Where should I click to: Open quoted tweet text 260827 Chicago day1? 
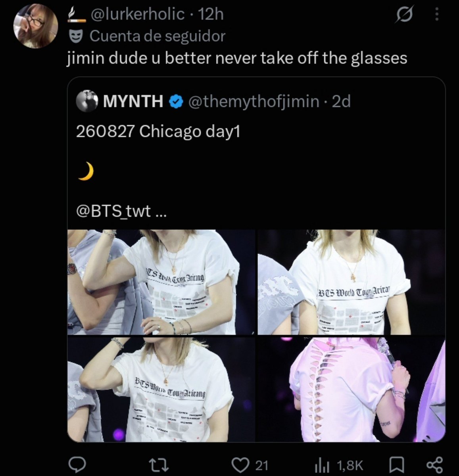coord(158,132)
